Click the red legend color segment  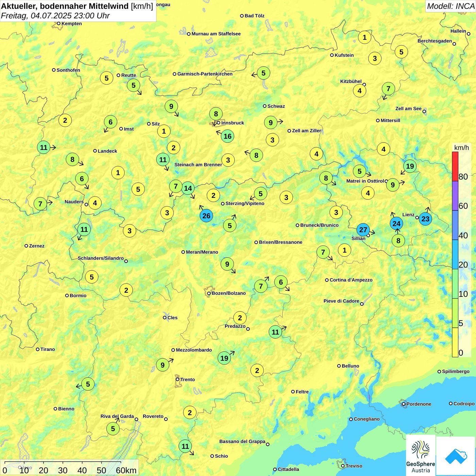(x=455, y=166)
